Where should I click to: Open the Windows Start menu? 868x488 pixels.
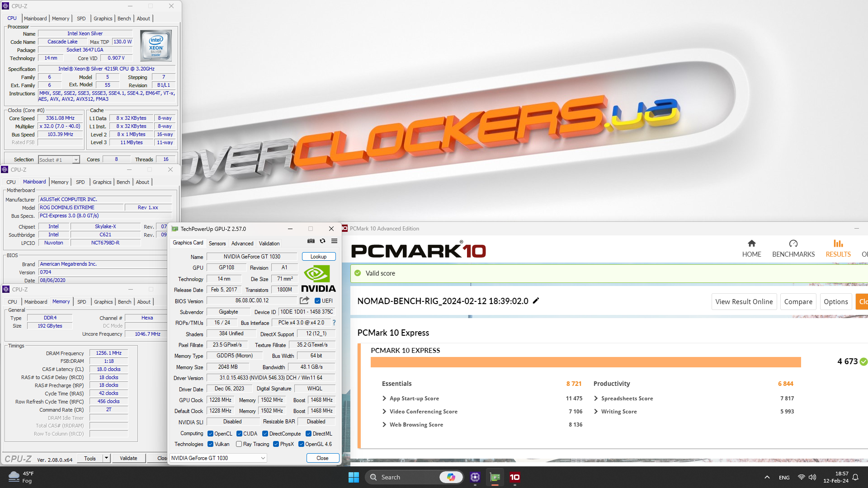click(x=354, y=477)
